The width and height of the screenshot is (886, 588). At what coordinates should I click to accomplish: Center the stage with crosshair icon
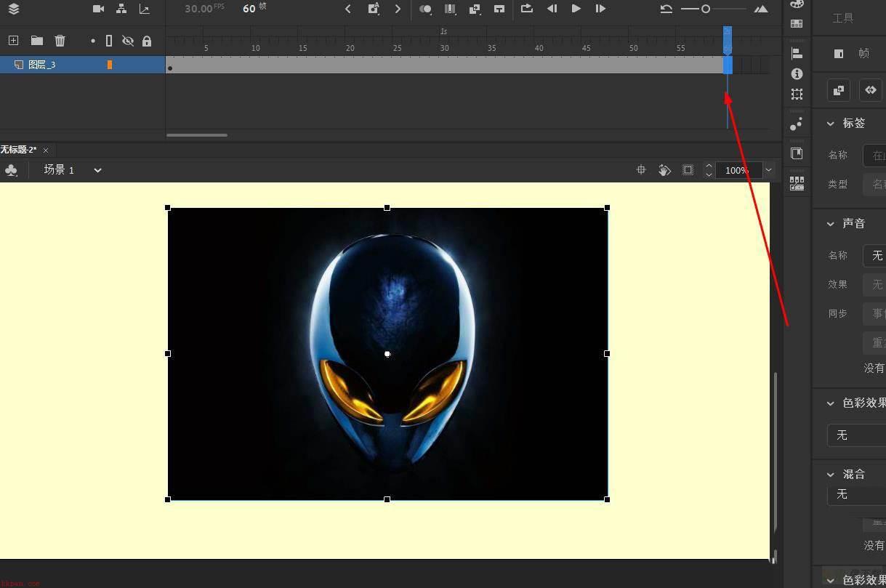tap(641, 170)
